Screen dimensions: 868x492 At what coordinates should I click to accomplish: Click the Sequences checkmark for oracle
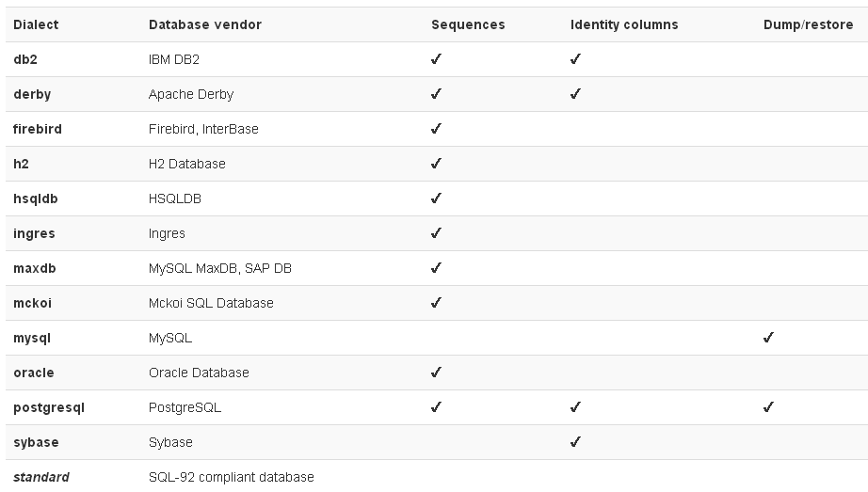[436, 373]
